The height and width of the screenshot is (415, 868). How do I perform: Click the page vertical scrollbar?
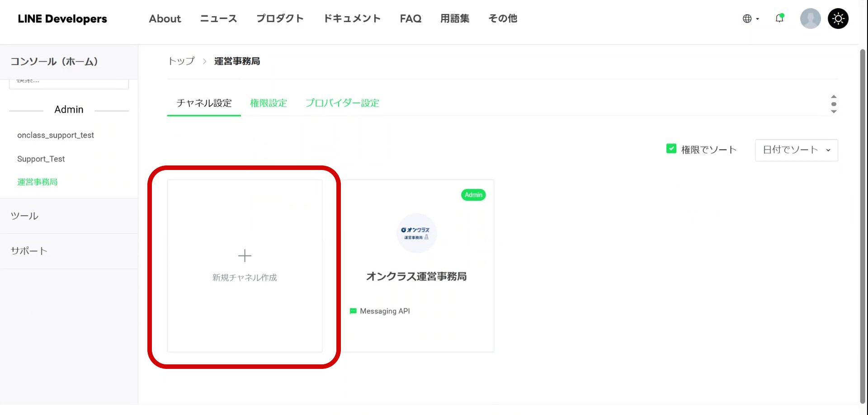click(x=863, y=226)
